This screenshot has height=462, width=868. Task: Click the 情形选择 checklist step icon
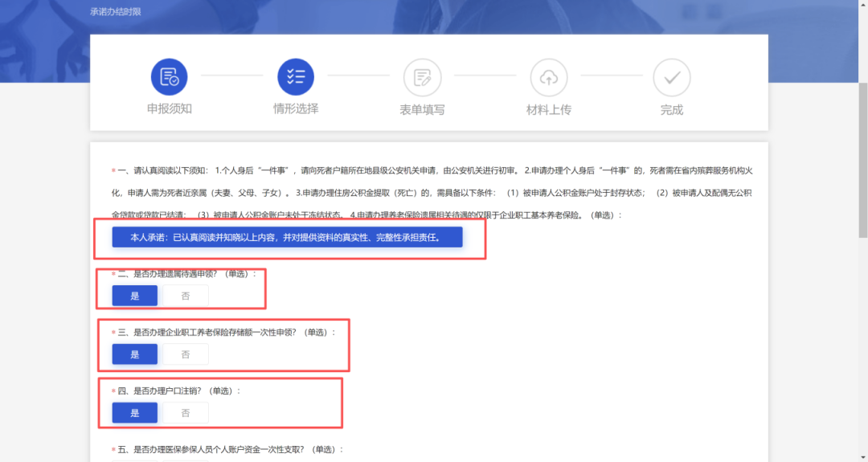pos(296,77)
